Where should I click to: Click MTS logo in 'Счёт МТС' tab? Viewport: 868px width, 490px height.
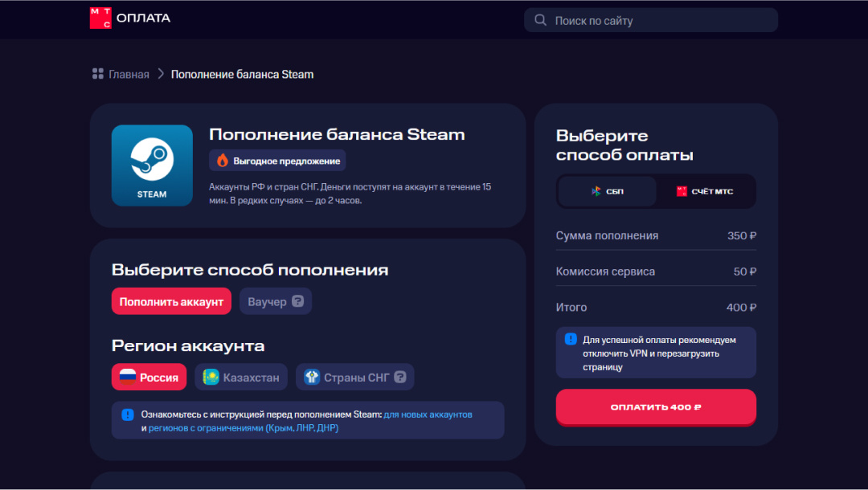682,191
